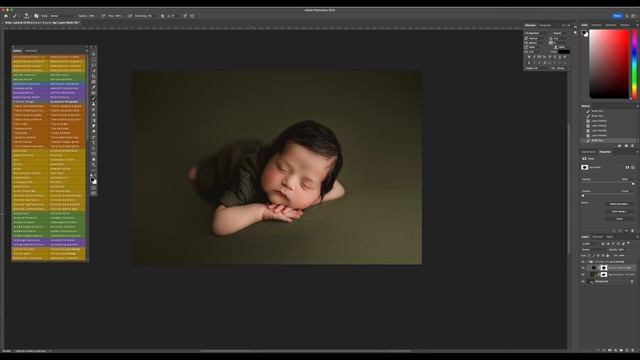Filter layers by type layer icon
The width and height of the screenshot is (640, 360).
point(613,244)
